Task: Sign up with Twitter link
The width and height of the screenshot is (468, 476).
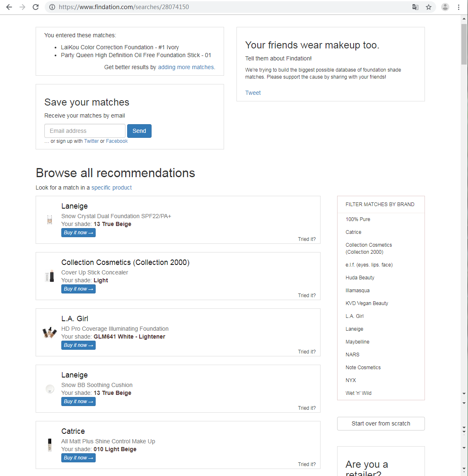Action: pos(91,141)
